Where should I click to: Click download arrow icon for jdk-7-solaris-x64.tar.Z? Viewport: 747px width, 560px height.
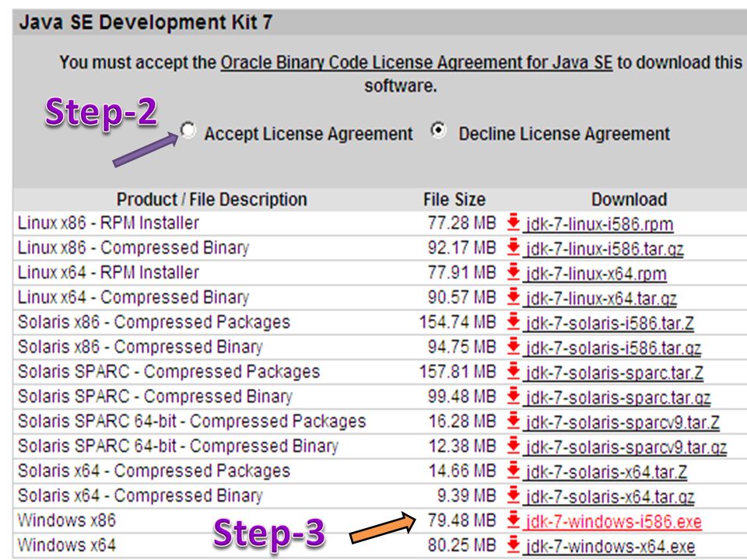click(x=513, y=470)
